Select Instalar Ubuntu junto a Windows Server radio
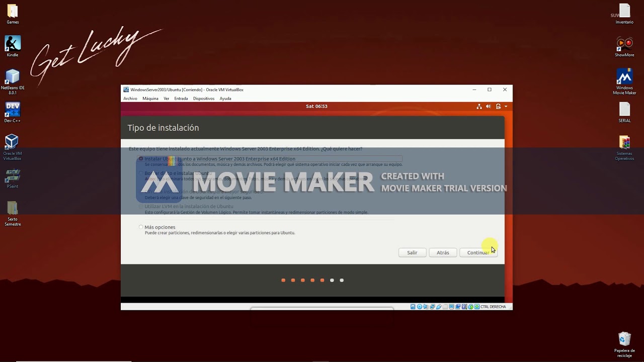 pyautogui.click(x=141, y=159)
